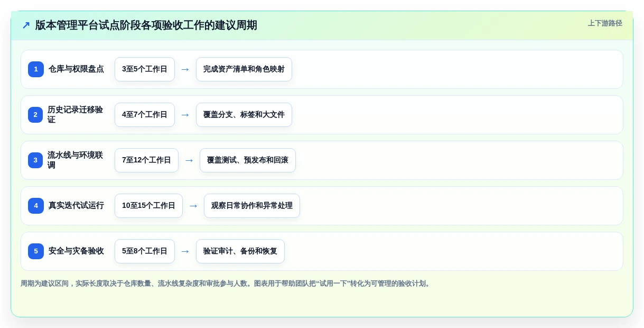Click the 10至15个工作日 duration box
This screenshot has height=328, width=644.
point(148,206)
